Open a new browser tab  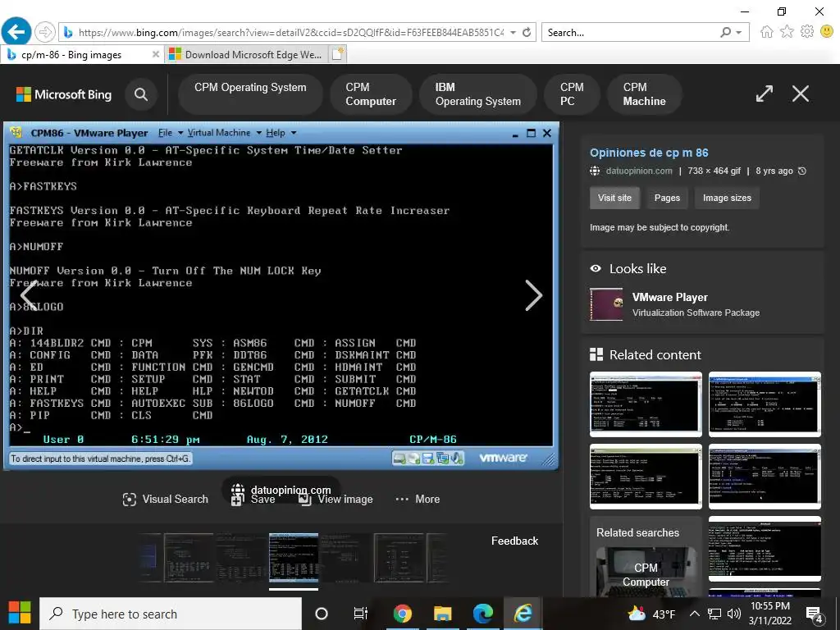337,55
